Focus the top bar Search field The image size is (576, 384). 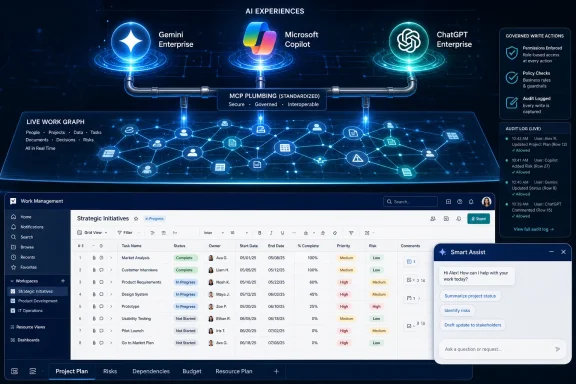(410, 202)
